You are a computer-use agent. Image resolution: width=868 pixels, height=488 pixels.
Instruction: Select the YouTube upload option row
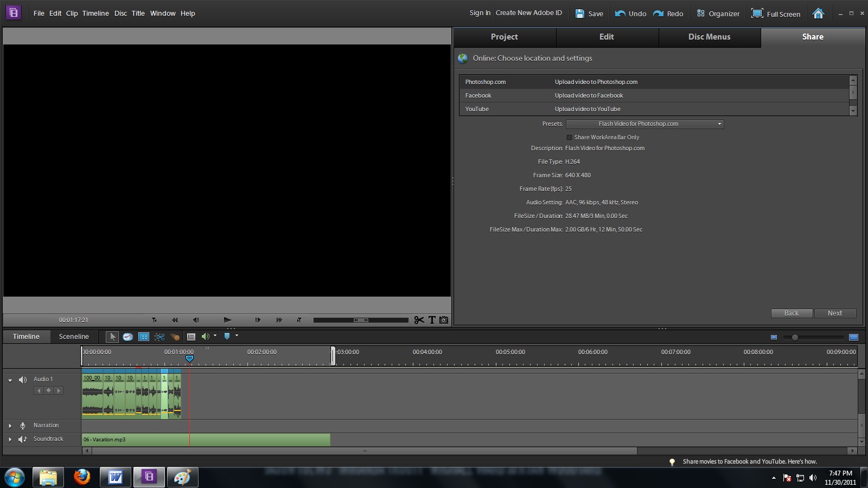click(654, 109)
